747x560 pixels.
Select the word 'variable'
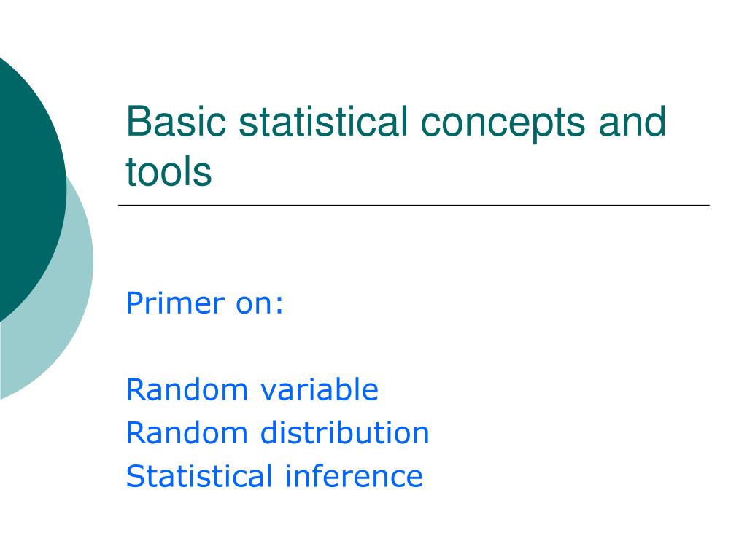pyautogui.click(x=320, y=389)
